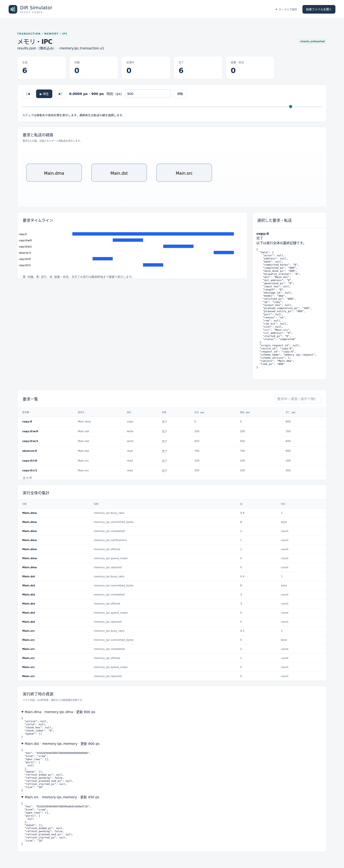Click the copy:0/w/0 timeline bar
The height and width of the screenshot is (868, 344).
(128, 240)
